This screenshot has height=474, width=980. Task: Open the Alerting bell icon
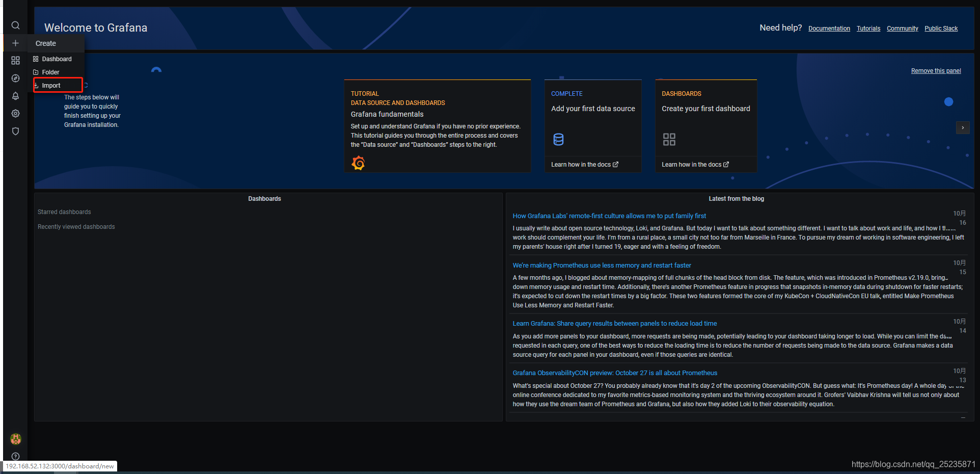click(15, 96)
